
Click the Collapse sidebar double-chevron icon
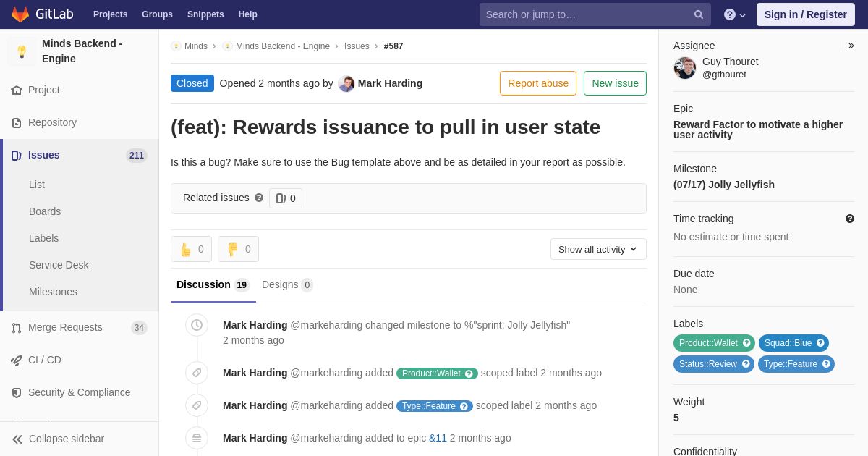click(x=17, y=439)
